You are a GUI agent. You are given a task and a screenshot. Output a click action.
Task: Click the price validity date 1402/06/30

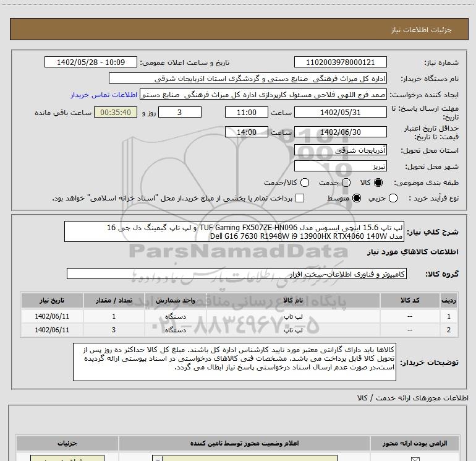coord(340,132)
